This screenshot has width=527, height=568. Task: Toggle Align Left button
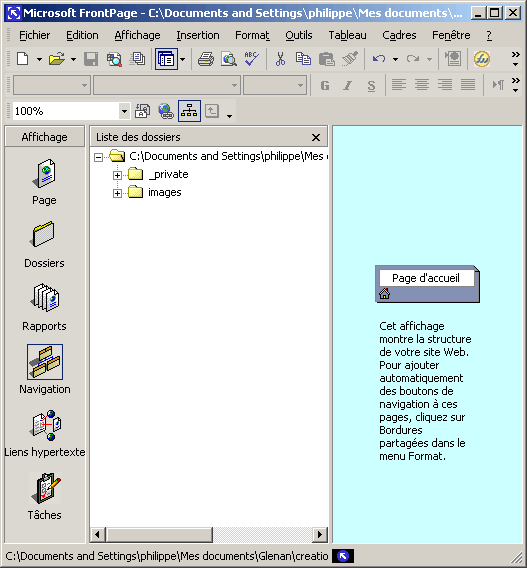(x=399, y=85)
